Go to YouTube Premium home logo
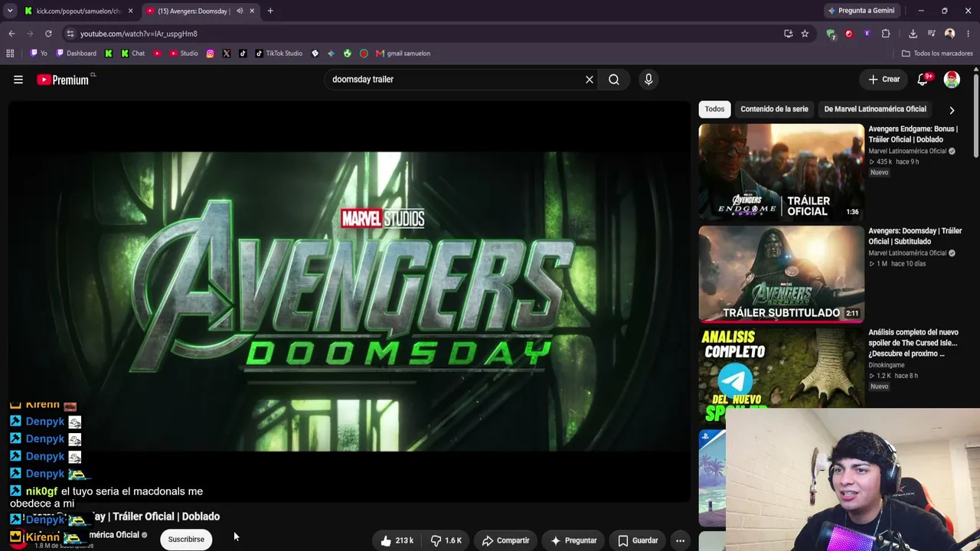The width and height of the screenshot is (980, 551). [63, 80]
